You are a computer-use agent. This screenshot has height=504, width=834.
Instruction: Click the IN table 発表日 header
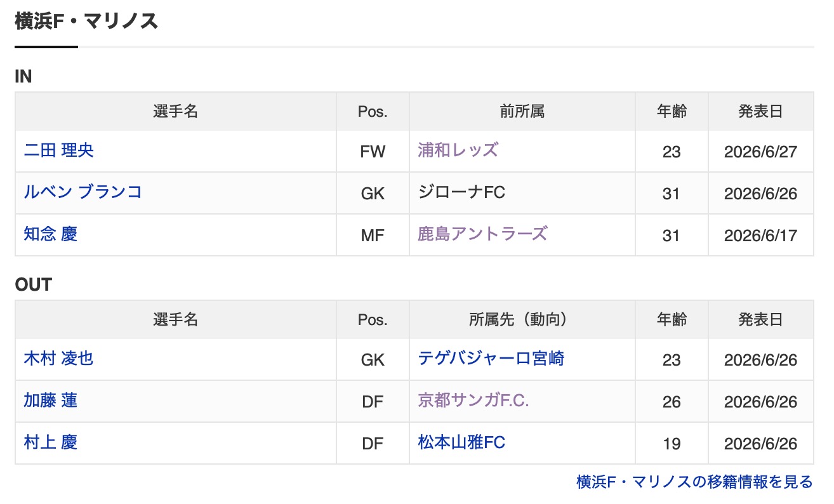pyautogui.click(x=761, y=112)
